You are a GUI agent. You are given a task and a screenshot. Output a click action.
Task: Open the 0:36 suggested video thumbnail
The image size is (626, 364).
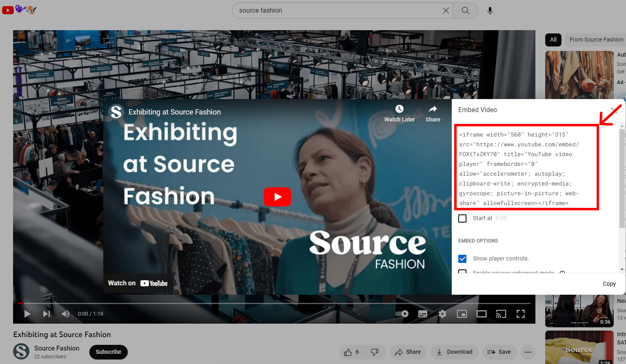click(x=579, y=311)
